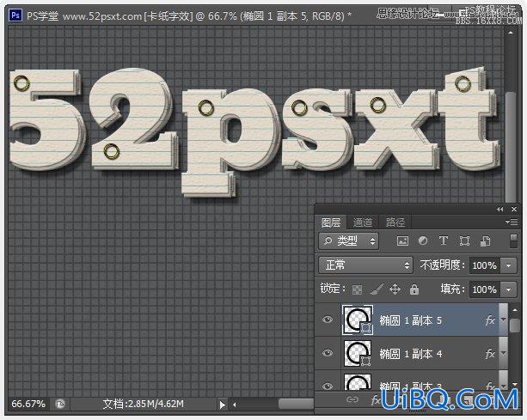Switch to the 通道 tab
Image resolution: width=527 pixels, height=420 pixels.
click(363, 222)
